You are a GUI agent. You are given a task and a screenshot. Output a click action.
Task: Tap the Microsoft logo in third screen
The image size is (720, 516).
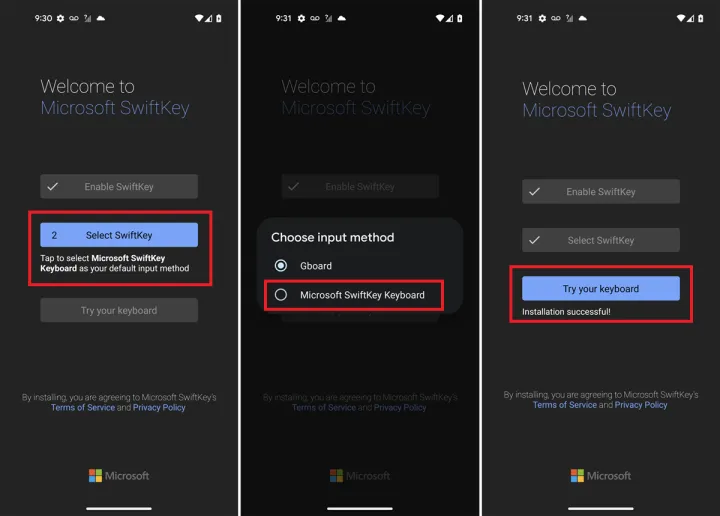[x=601, y=476]
